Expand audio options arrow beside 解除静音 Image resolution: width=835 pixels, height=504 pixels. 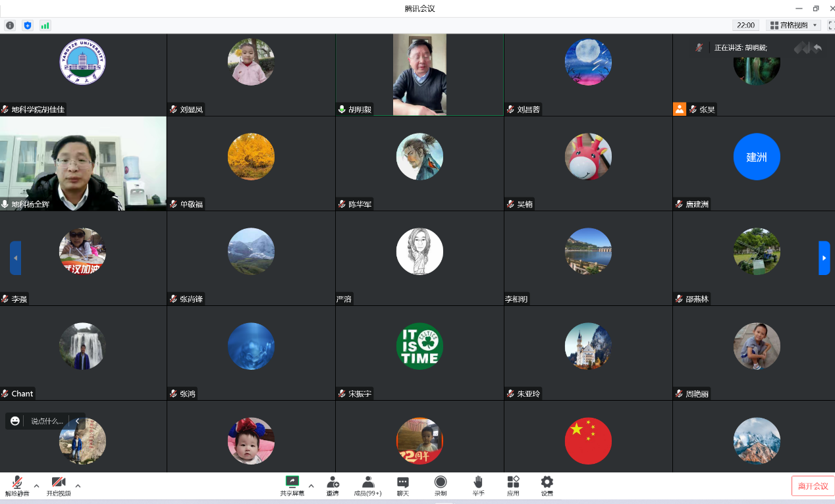(x=36, y=486)
